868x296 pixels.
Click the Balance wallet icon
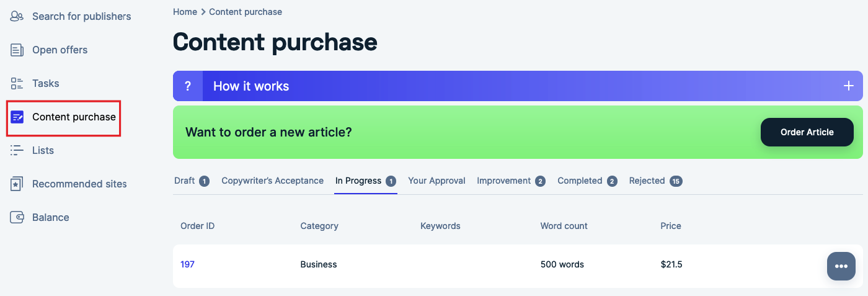click(17, 217)
